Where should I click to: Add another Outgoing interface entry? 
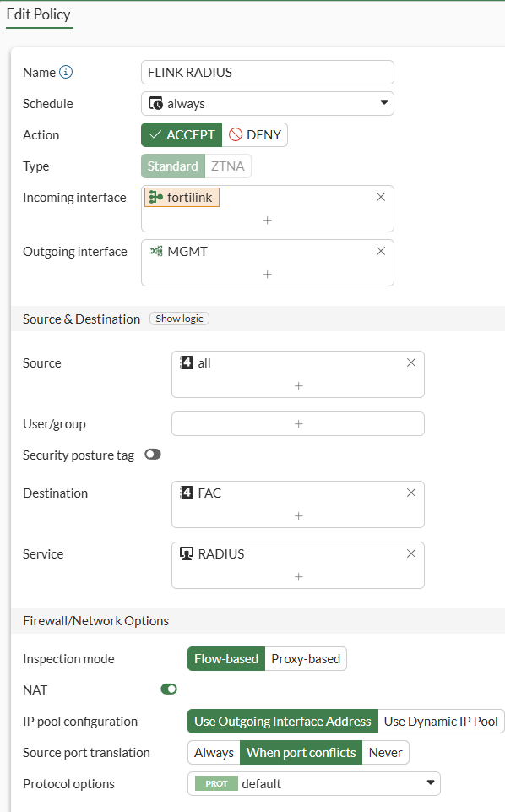[x=268, y=274]
